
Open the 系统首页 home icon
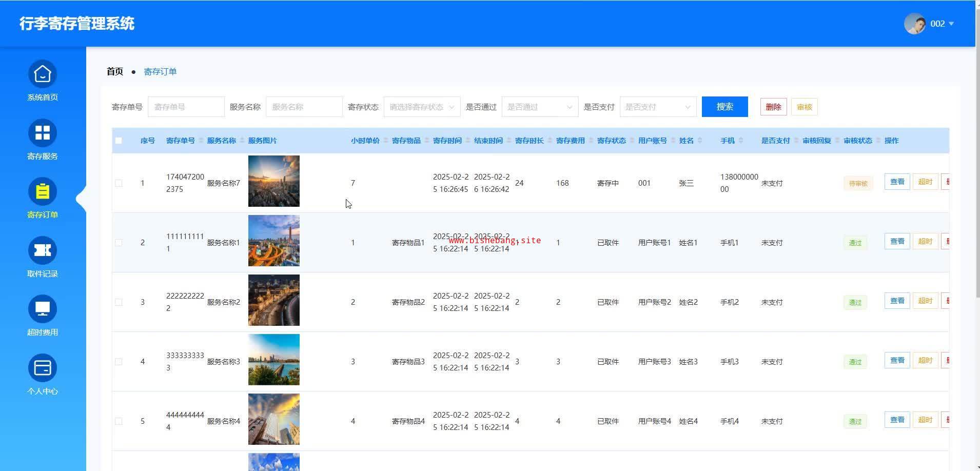[x=42, y=74]
